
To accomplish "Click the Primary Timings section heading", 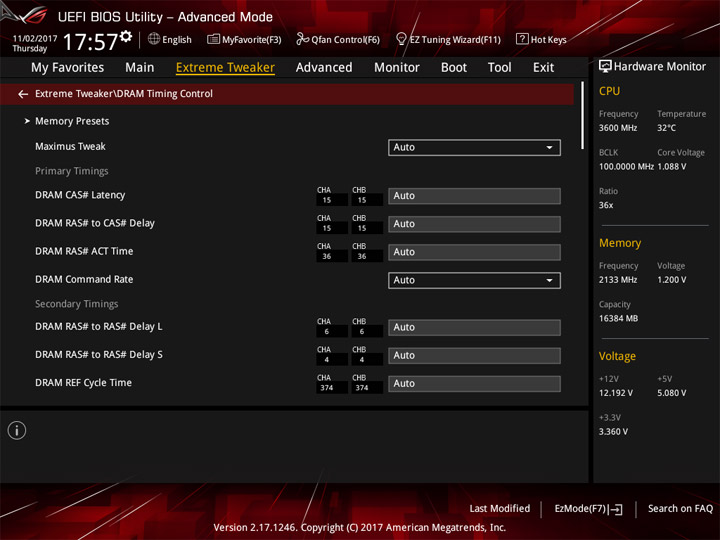I will click(x=72, y=171).
